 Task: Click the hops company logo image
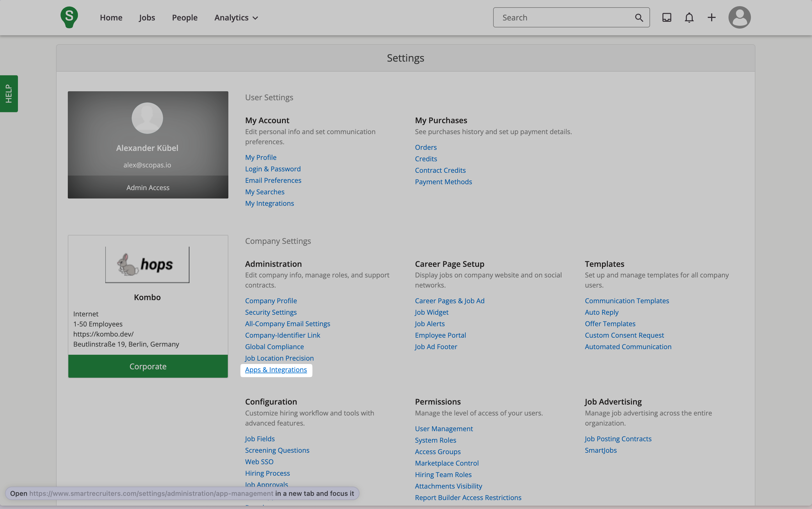147,265
